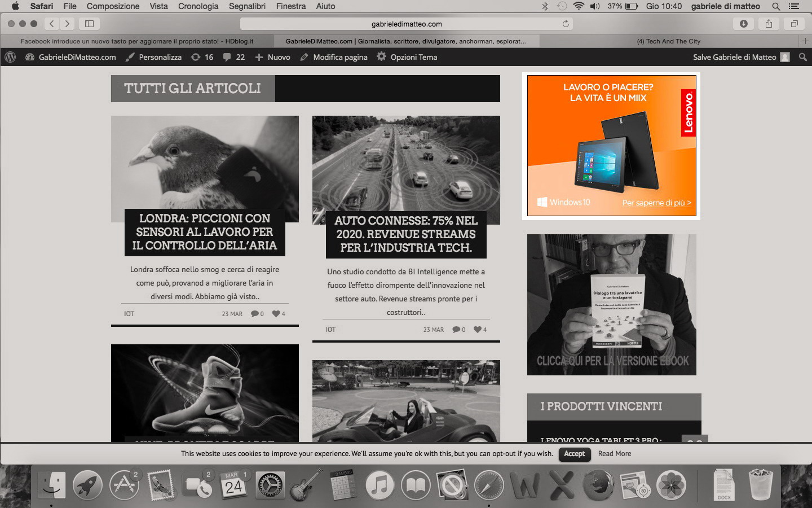Go forward with Safari's forward arrow
This screenshot has height=508, width=812.
(x=67, y=24)
